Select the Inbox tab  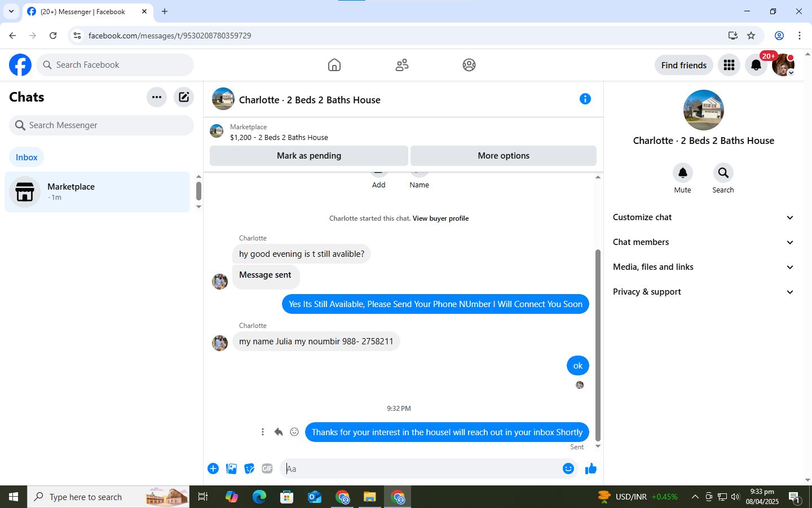coord(27,157)
